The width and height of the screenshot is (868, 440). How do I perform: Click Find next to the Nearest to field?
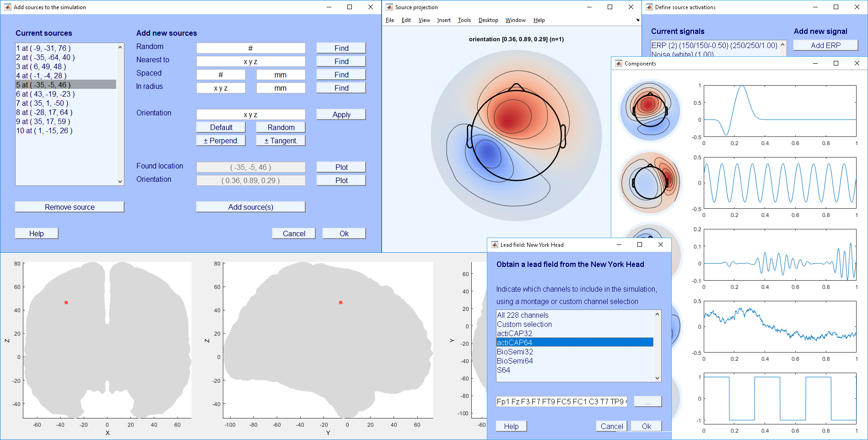341,61
